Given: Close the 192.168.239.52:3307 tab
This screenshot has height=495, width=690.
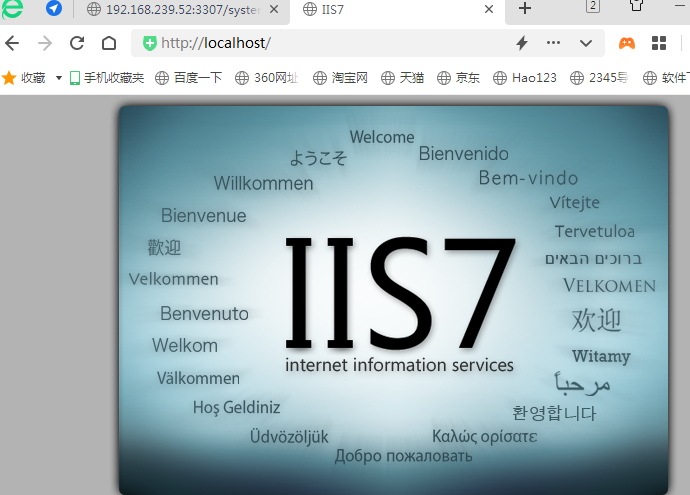Looking at the screenshot, I should pyautogui.click(x=274, y=9).
